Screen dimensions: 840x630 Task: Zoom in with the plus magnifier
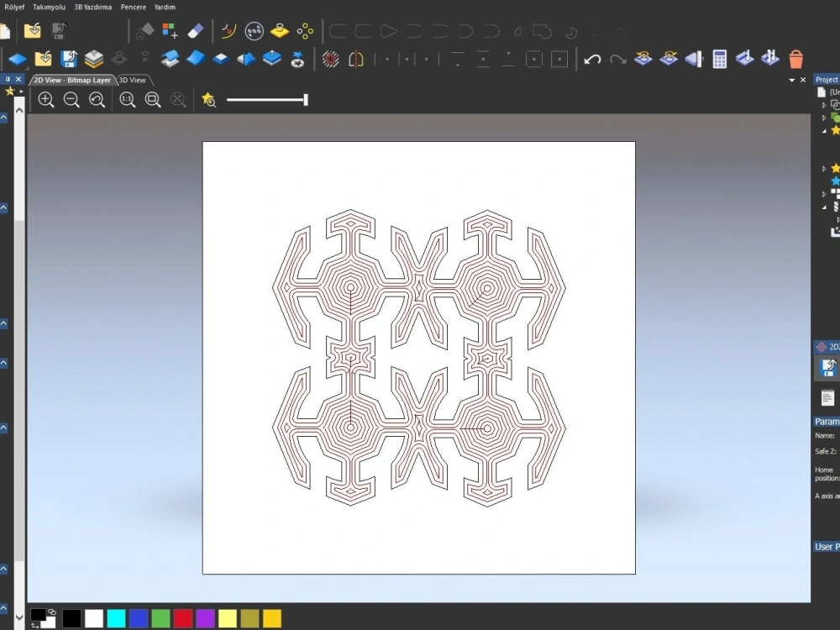point(46,100)
